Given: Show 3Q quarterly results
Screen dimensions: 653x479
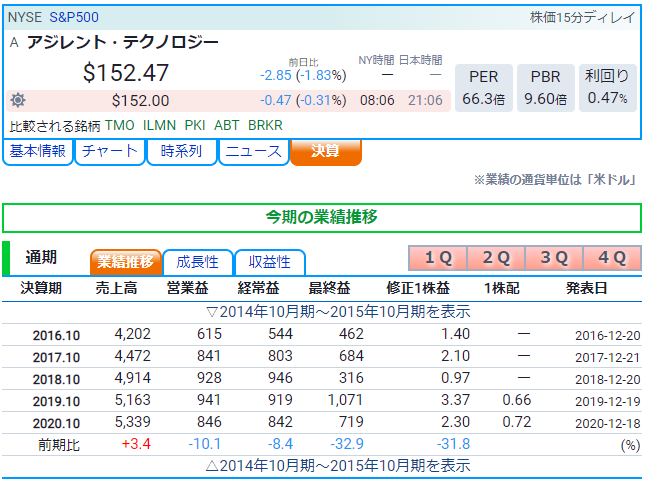Looking at the screenshot, I should click(x=553, y=258).
